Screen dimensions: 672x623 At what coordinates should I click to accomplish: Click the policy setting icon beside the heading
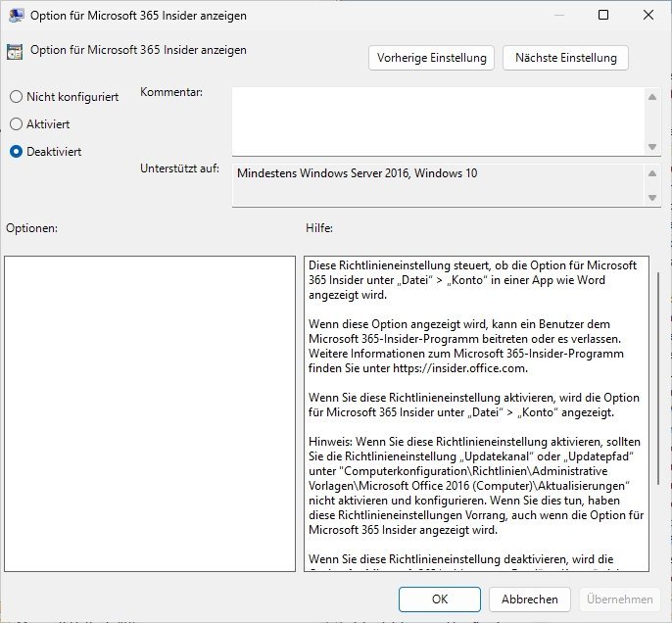[16, 51]
